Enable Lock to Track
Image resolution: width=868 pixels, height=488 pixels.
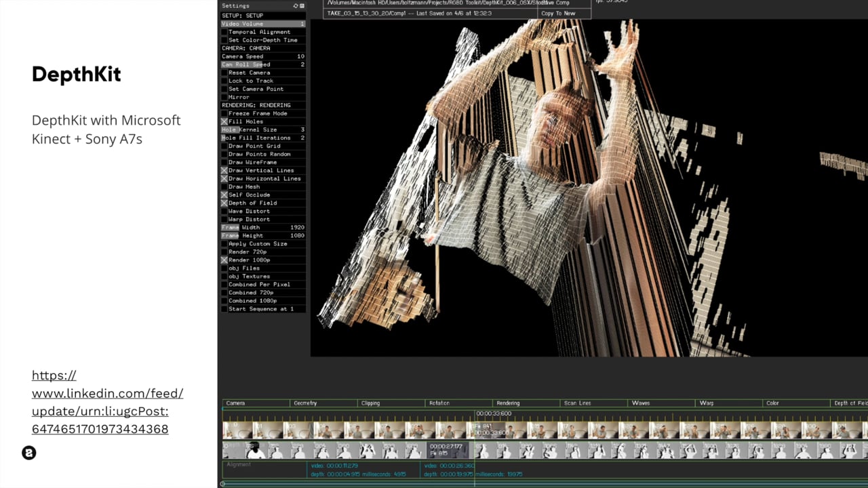coord(224,81)
